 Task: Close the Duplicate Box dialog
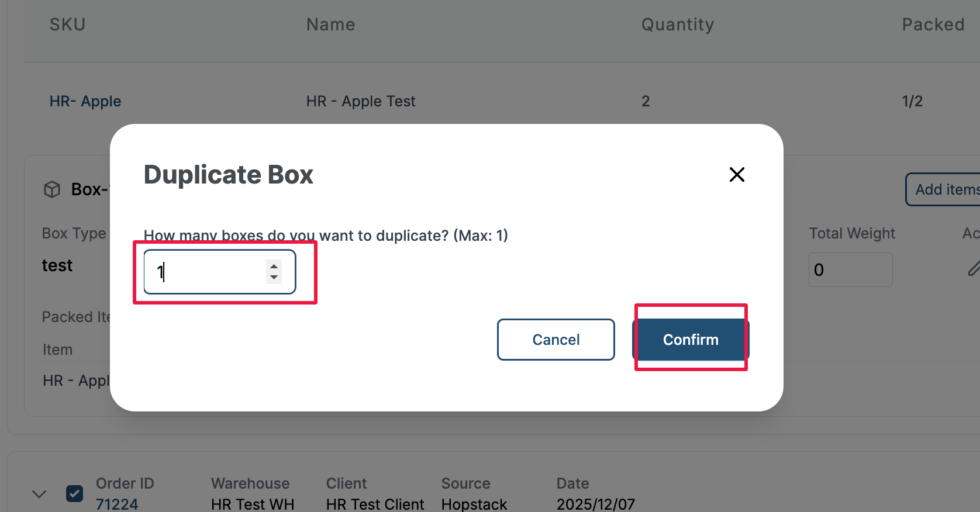(737, 174)
